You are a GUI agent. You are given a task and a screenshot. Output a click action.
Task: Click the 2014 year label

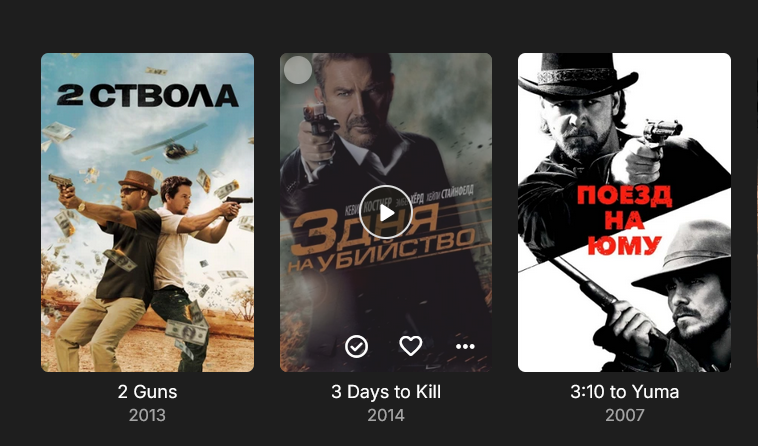coord(386,416)
